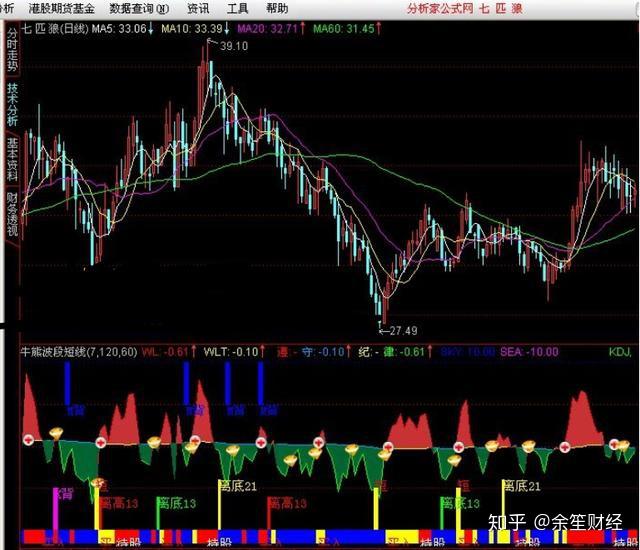The image size is (640, 550).
Task: Click the 七匹狼(日线) chart title
Action: (x=54, y=29)
